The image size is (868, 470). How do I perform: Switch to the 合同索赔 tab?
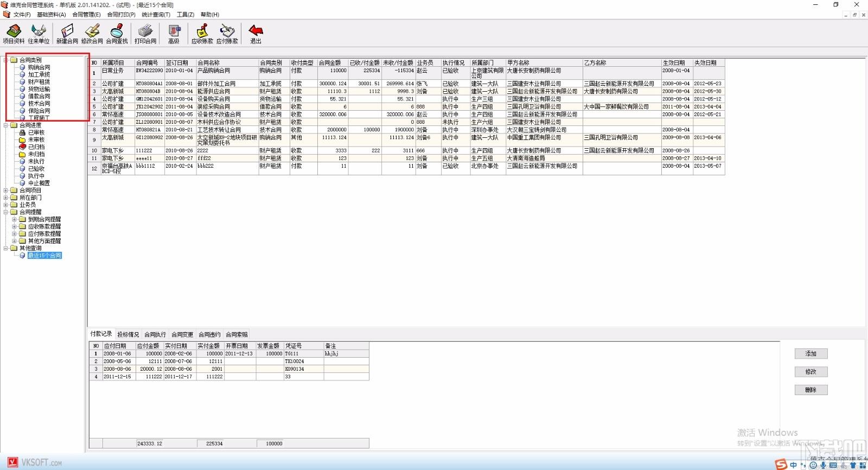237,334
